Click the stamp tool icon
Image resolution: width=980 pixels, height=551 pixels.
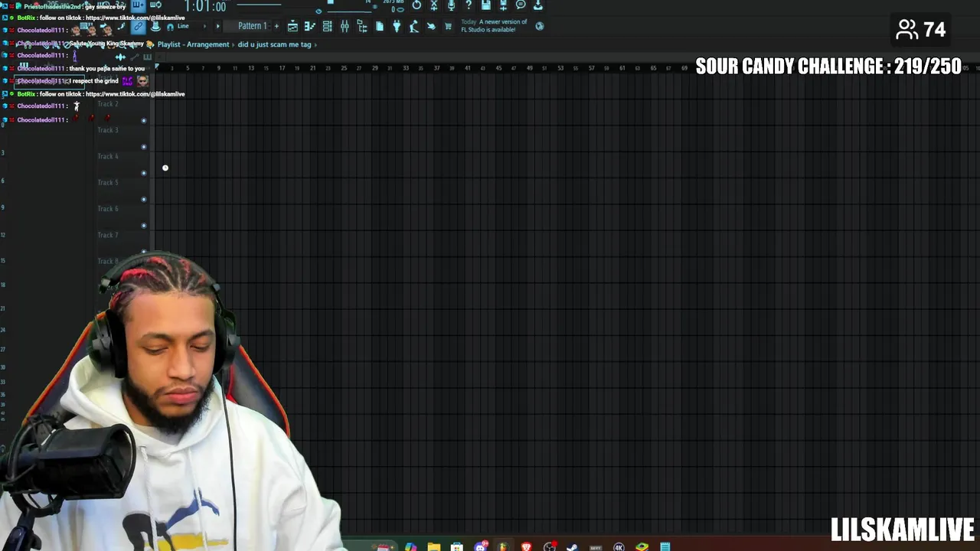tap(155, 26)
